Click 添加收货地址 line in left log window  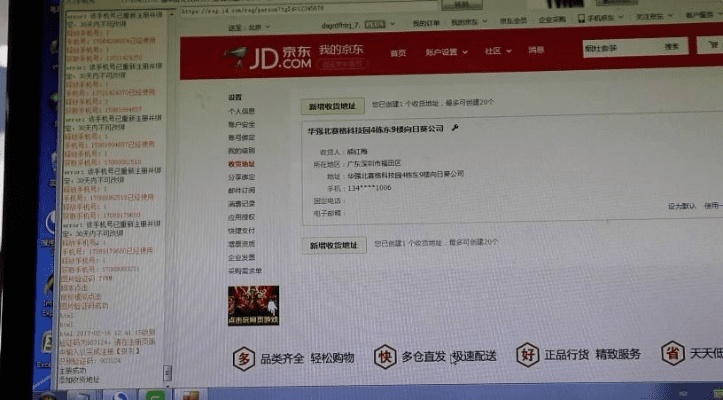(x=78, y=379)
